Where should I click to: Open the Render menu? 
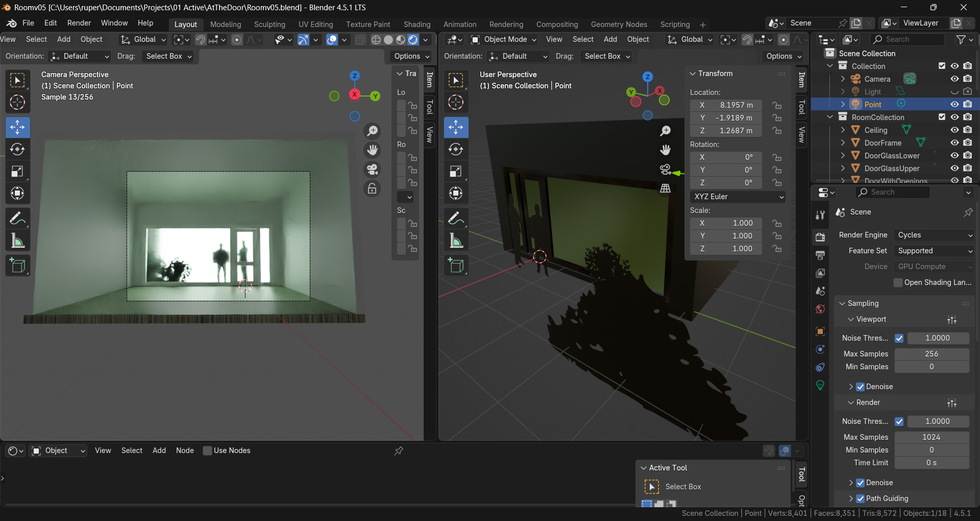[x=79, y=23]
